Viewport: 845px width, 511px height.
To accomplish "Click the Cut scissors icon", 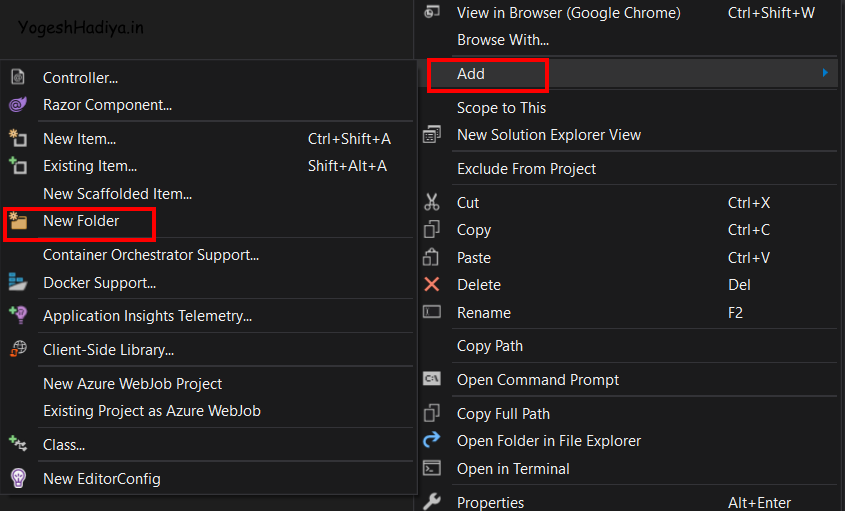I will (432, 202).
